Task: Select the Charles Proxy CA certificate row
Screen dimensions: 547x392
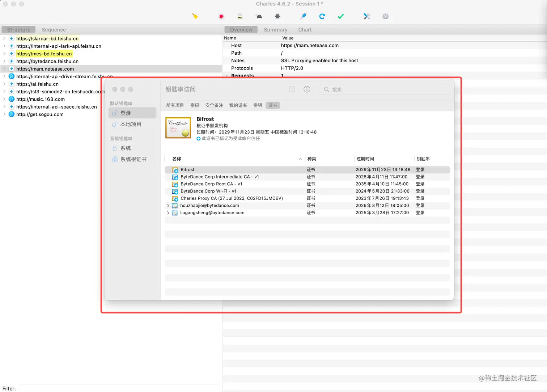Action: tap(307, 198)
